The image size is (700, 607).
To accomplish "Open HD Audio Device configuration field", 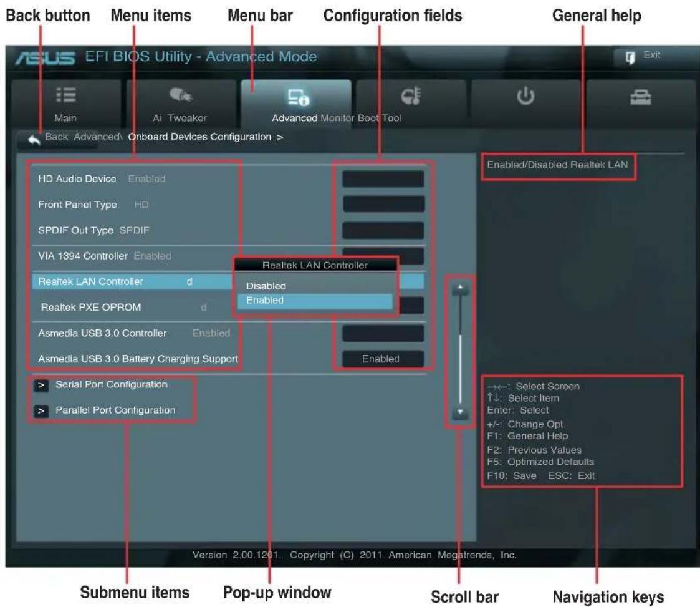I will [x=383, y=178].
